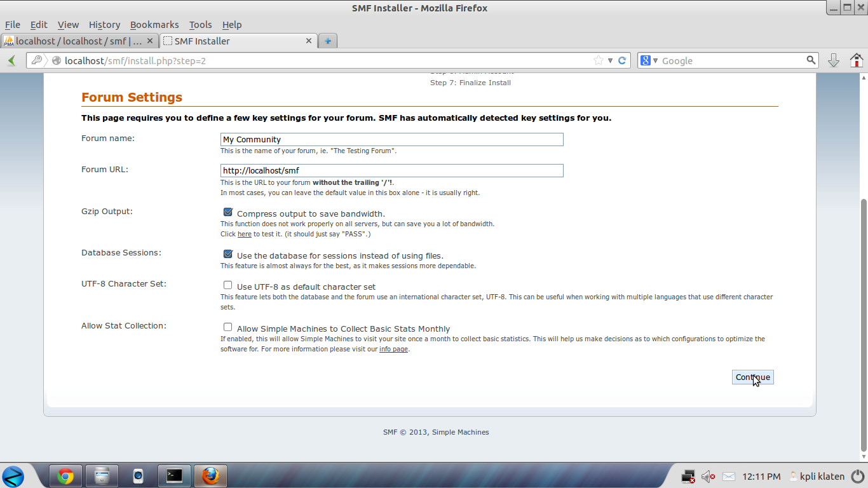Click the Continue button

click(752, 377)
